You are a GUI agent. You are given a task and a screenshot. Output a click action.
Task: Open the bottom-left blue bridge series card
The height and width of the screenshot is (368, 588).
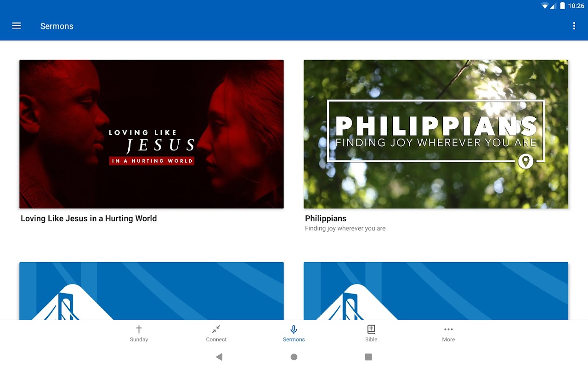click(152, 291)
